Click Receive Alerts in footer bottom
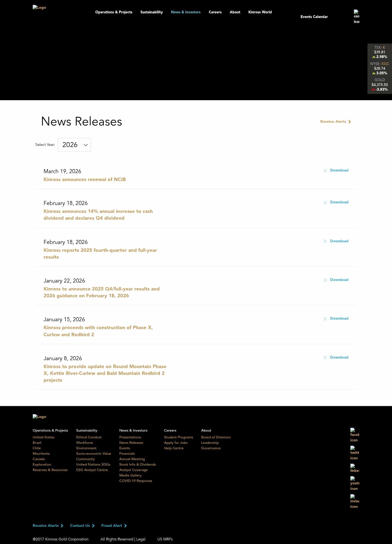This screenshot has height=544, width=392. (x=48, y=525)
